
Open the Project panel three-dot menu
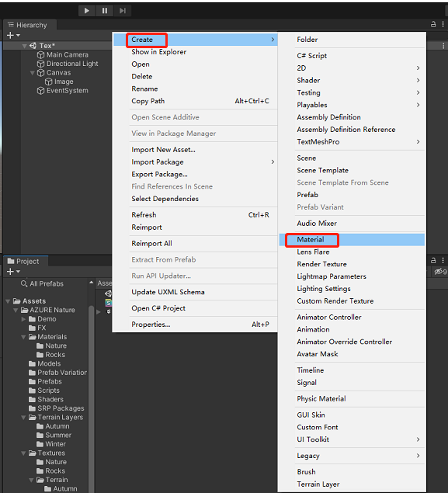tap(443, 260)
